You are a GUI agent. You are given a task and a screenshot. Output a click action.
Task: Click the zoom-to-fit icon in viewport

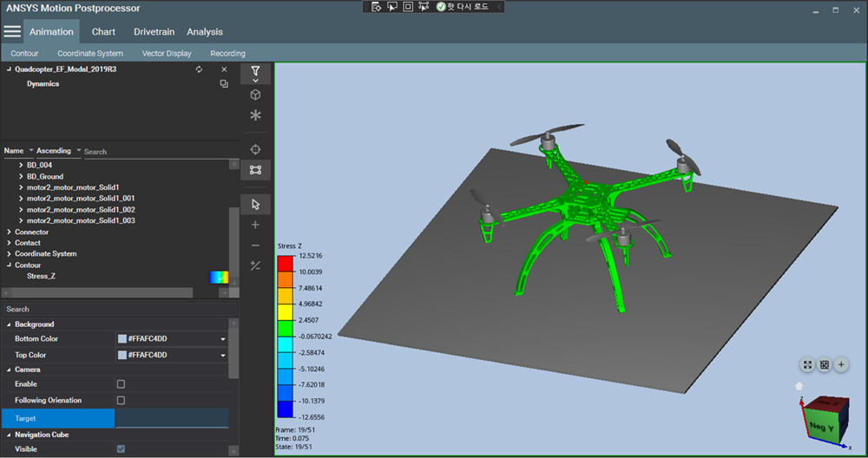tap(807, 365)
